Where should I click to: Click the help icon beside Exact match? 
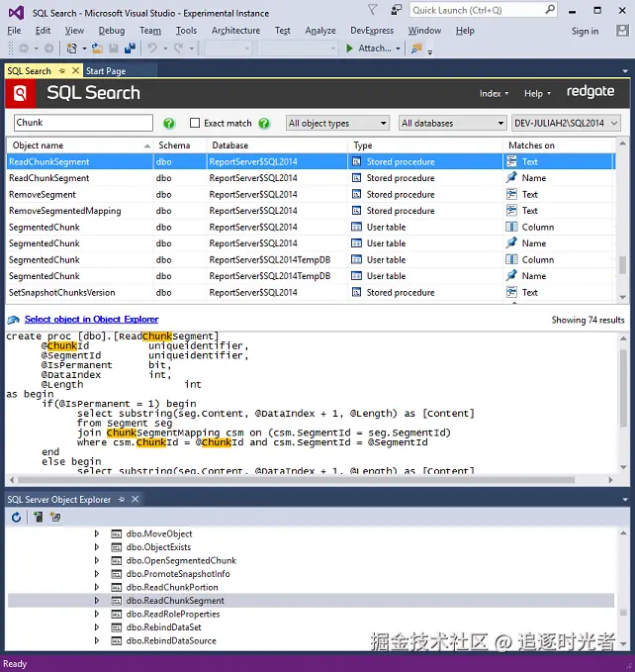264,124
